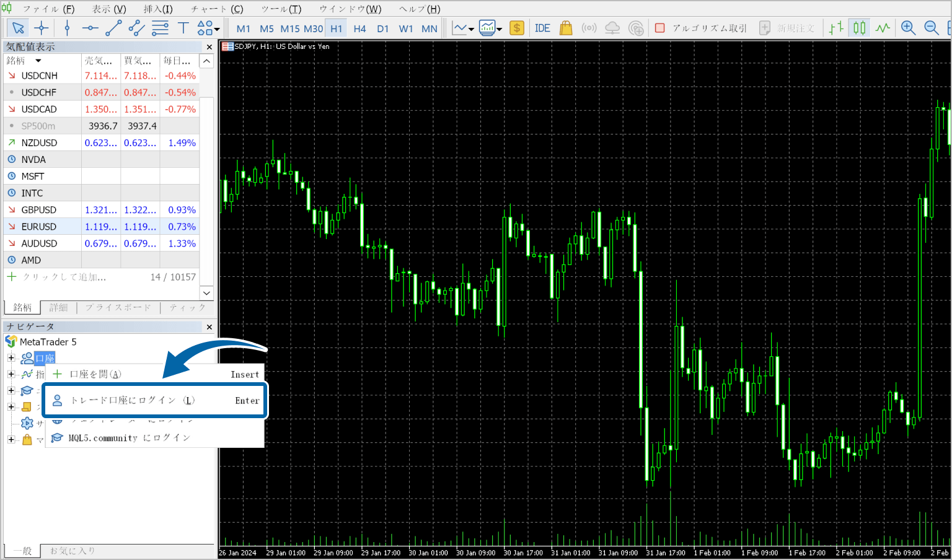
Task: Select the H1 timeframe toggle
Action: pos(337,28)
